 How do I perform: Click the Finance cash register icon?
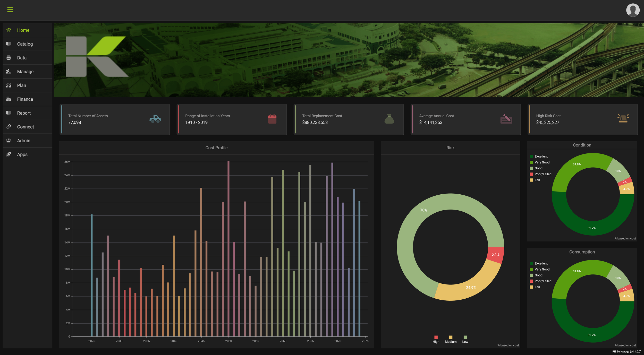pyautogui.click(x=9, y=99)
